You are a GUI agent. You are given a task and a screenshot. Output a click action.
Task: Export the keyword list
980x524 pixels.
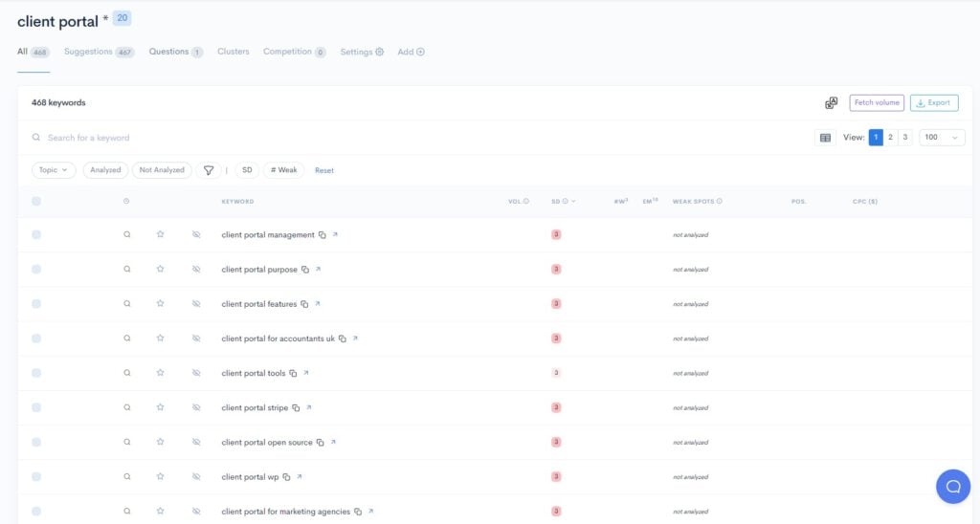933,103
